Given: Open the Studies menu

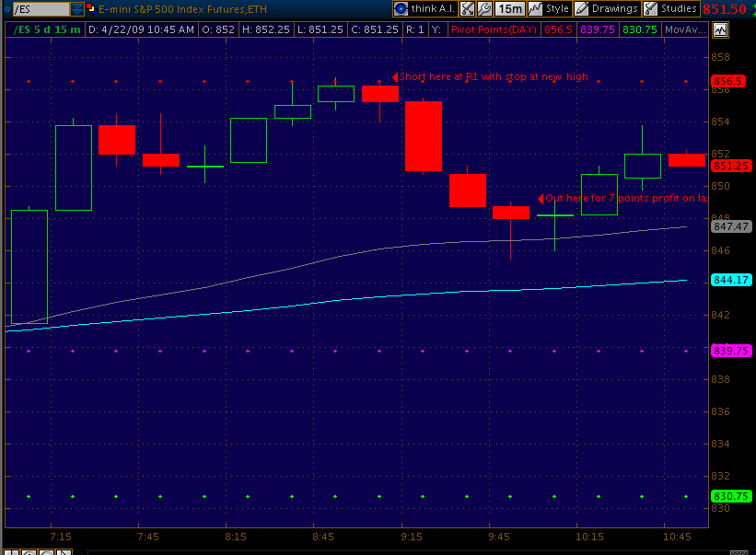Looking at the screenshot, I should point(679,8).
